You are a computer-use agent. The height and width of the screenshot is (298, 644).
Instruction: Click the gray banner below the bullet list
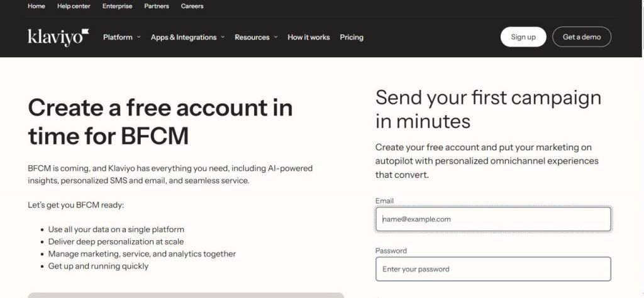186,295
